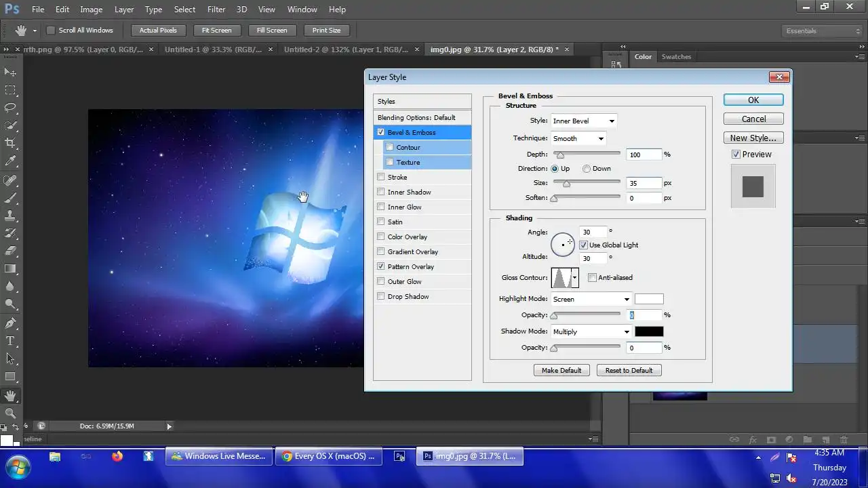Open the Layer menu

click(x=124, y=9)
